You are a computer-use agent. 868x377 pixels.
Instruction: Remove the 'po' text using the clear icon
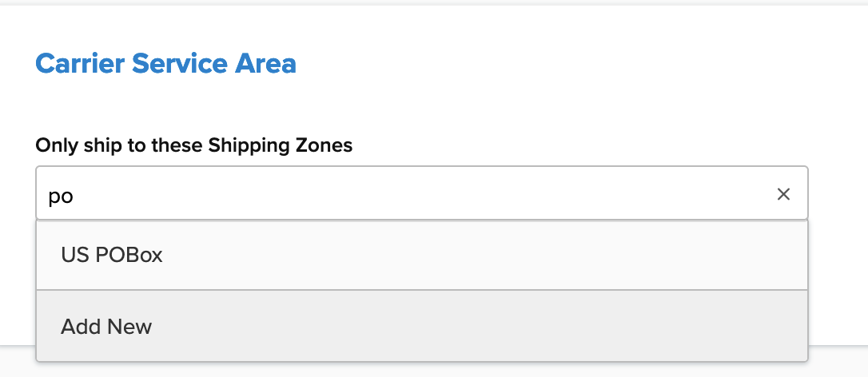click(783, 194)
